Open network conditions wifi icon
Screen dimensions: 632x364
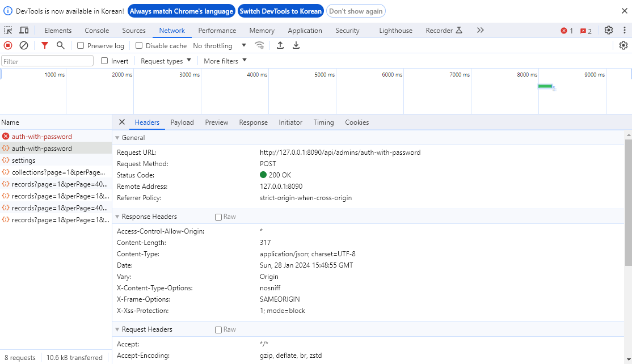(260, 45)
